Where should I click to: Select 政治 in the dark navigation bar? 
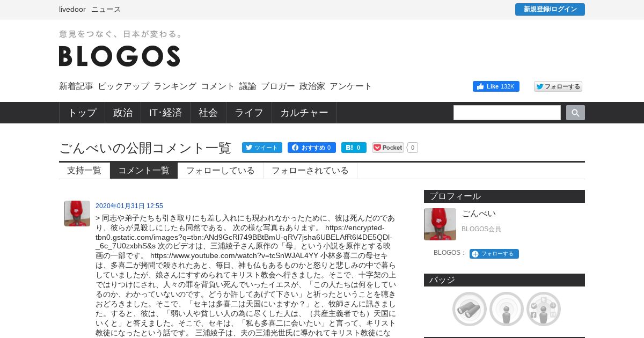(x=123, y=113)
